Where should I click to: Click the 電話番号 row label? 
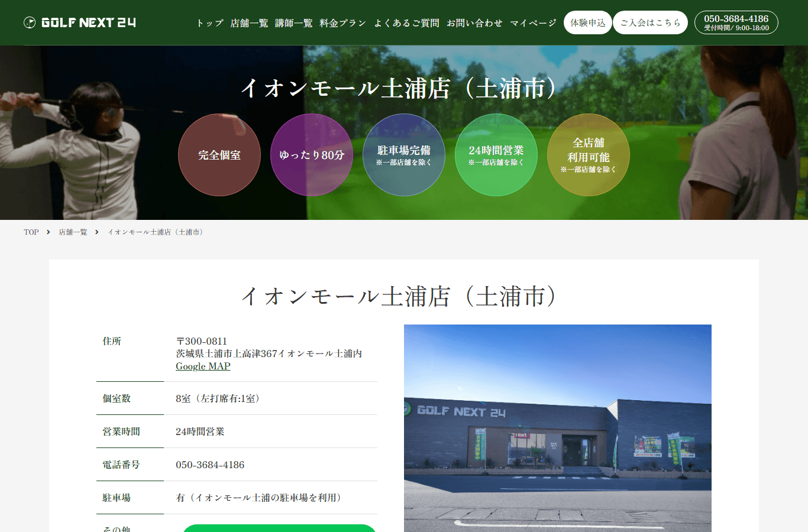tap(121, 465)
